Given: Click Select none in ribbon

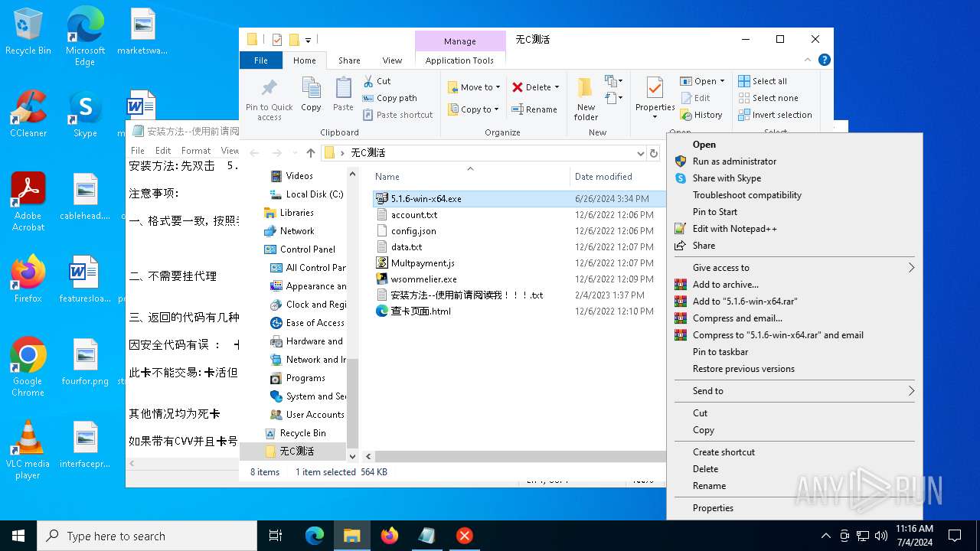Looking at the screenshot, I should [x=768, y=98].
